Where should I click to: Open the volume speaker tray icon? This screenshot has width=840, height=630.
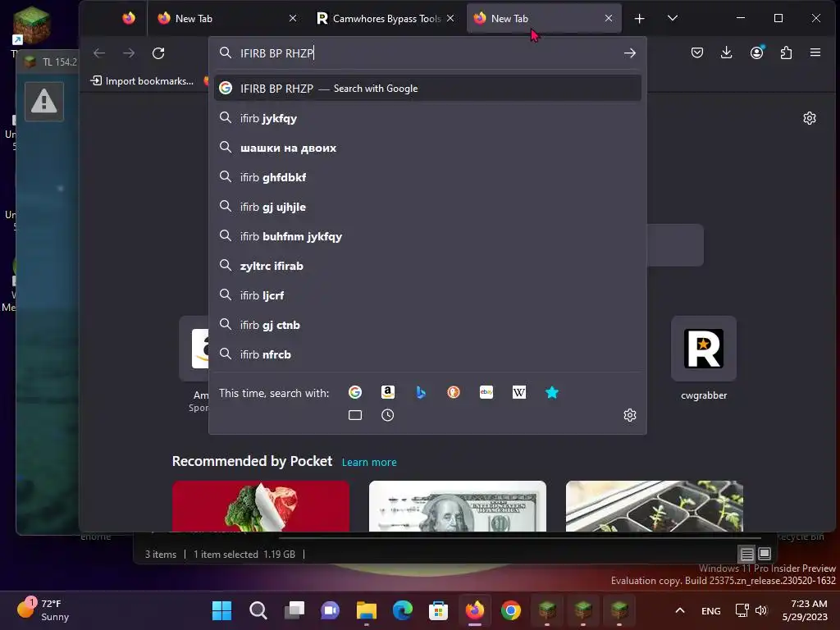[x=761, y=610]
